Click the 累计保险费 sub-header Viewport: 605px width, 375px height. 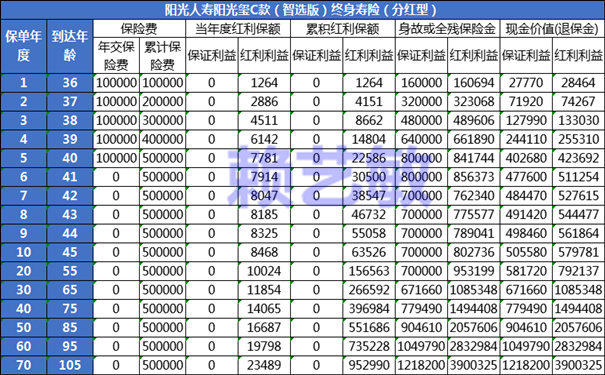pos(162,56)
